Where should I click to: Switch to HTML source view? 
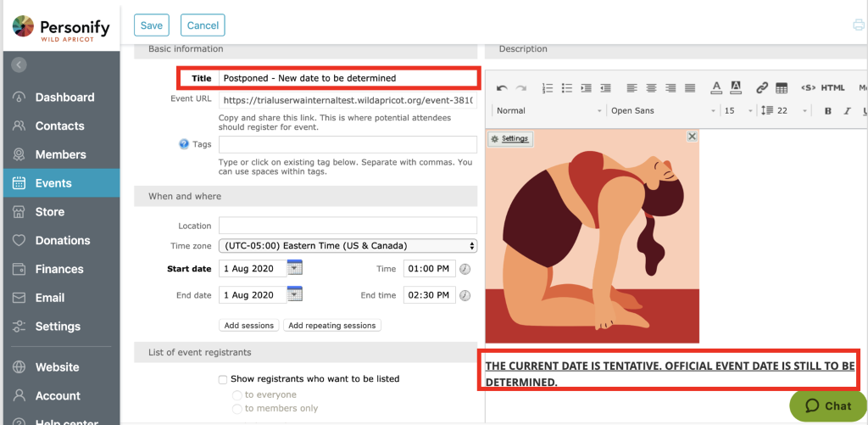(x=832, y=87)
